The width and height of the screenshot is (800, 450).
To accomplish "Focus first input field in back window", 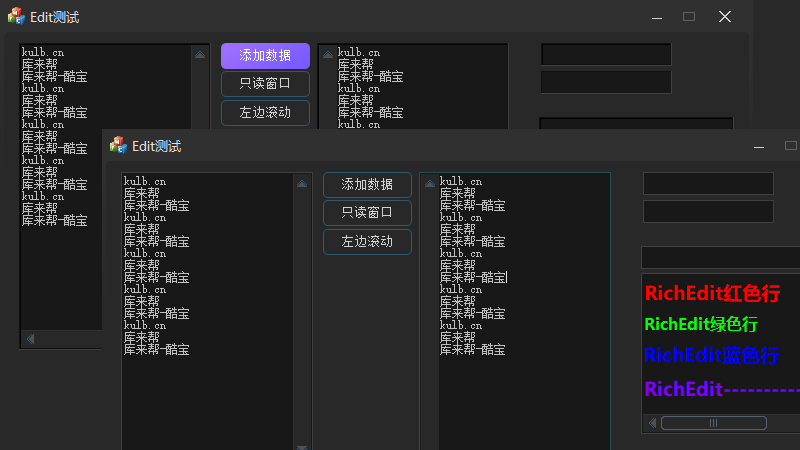I will (606, 55).
